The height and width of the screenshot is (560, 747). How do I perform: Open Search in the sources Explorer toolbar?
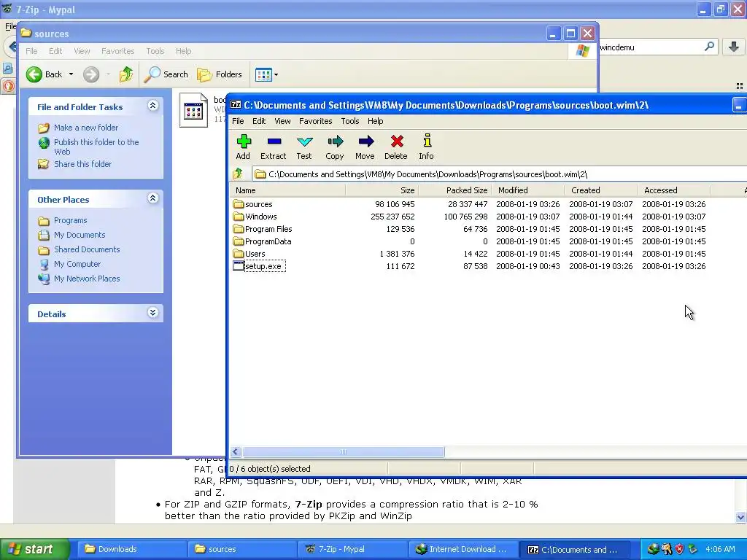pos(166,74)
